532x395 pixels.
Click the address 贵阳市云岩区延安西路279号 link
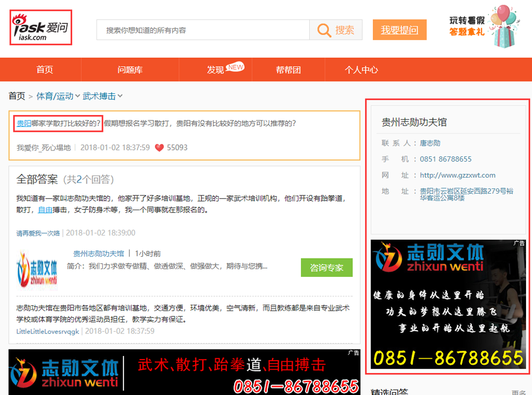pyautogui.click(x=466, y=194)
